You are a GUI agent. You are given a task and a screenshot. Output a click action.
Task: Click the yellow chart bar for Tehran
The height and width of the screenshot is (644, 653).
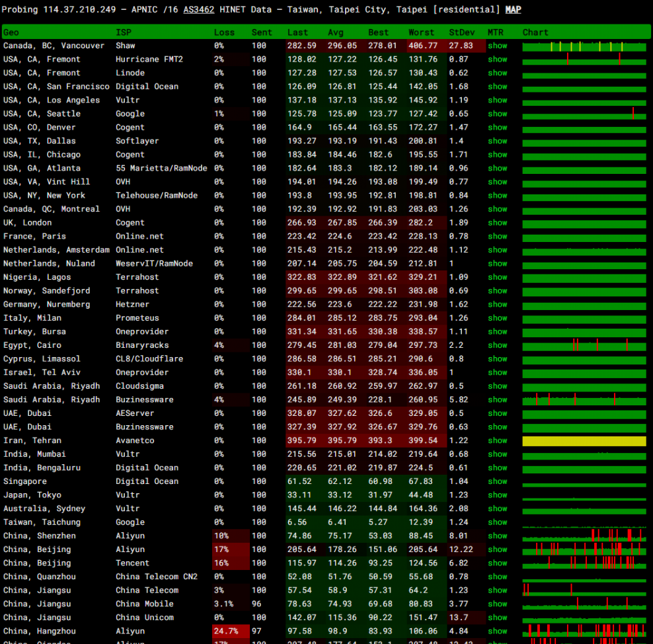[584, 441]
